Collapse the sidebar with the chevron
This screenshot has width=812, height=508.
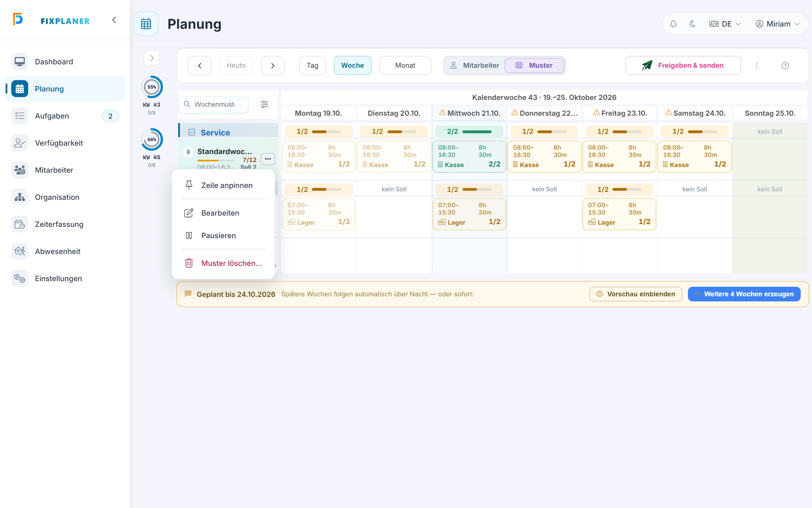coord(114,20)
